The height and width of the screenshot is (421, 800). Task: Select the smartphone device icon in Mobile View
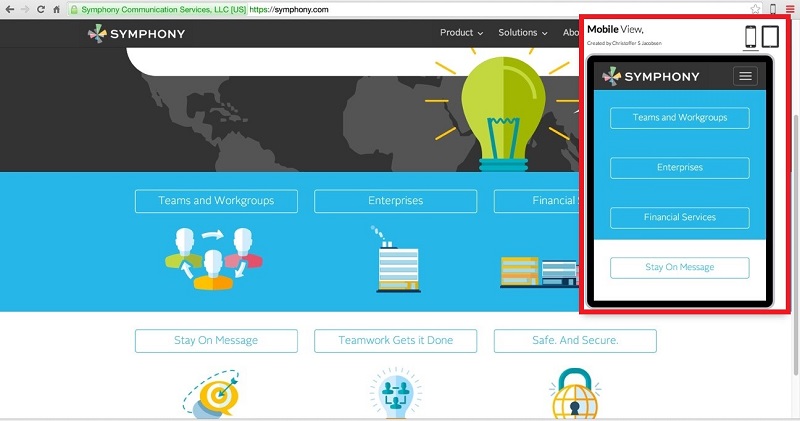click(x=751, y=37)
